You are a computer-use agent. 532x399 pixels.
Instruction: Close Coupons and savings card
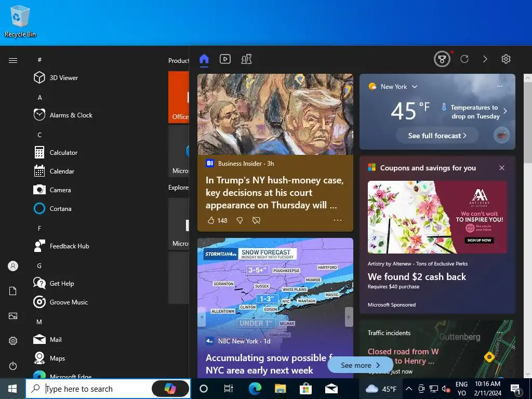[x=502, y=168]
